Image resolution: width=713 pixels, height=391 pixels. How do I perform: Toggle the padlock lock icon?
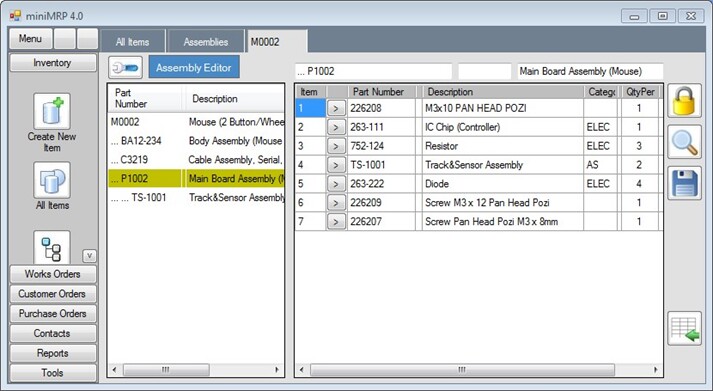(684, 101)
